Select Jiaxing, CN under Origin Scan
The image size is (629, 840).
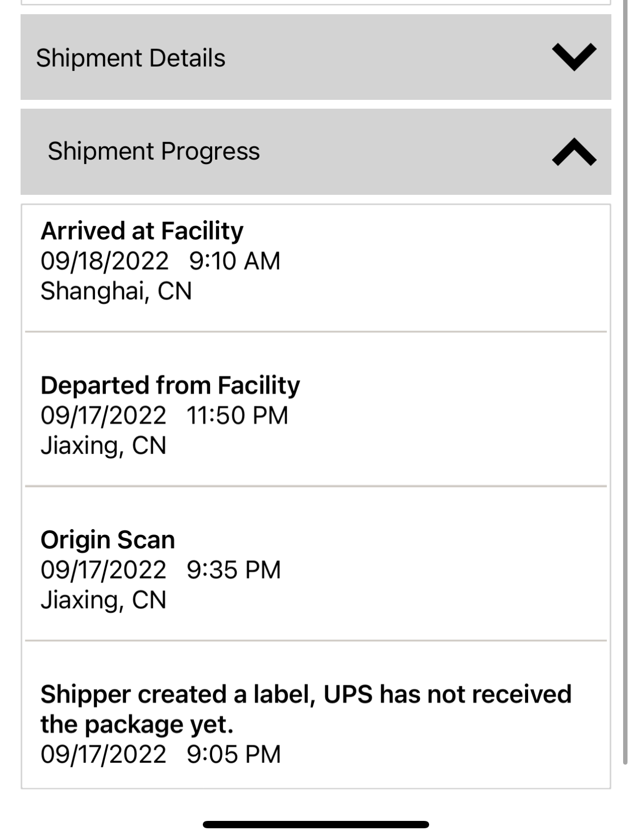click(103, 600)
